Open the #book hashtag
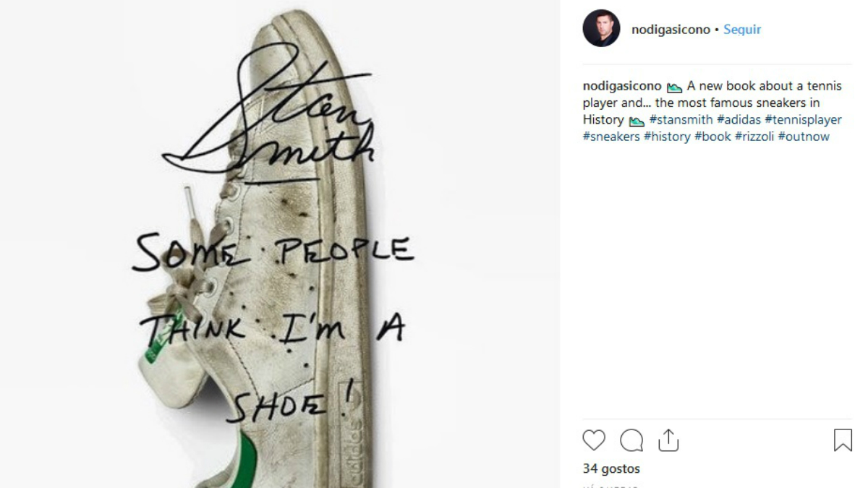 tap(712, 137)
